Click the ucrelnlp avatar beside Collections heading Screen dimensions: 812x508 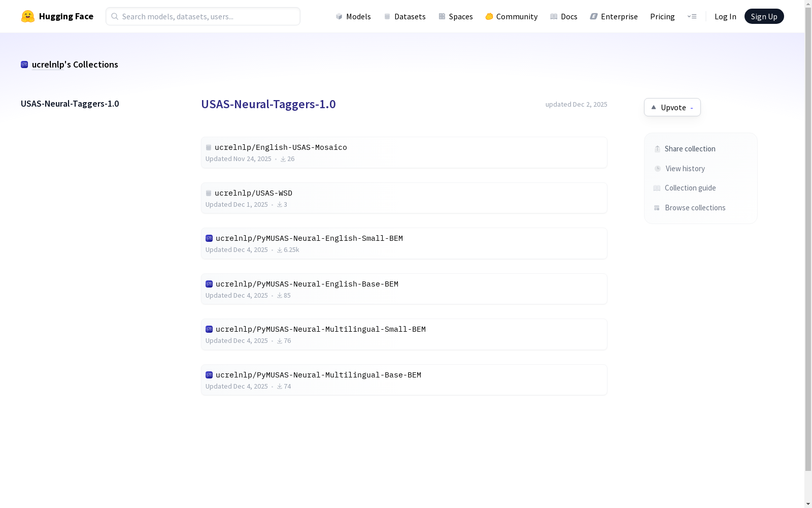24,65
